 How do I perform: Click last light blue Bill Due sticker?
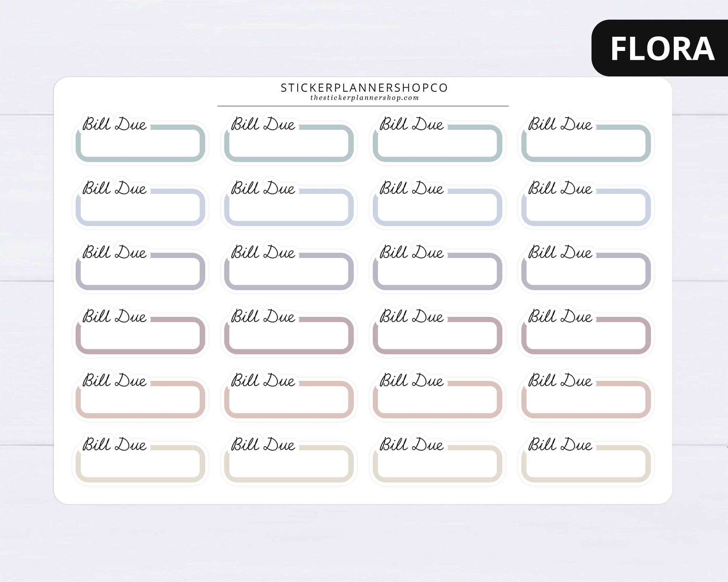coord(586,202)
